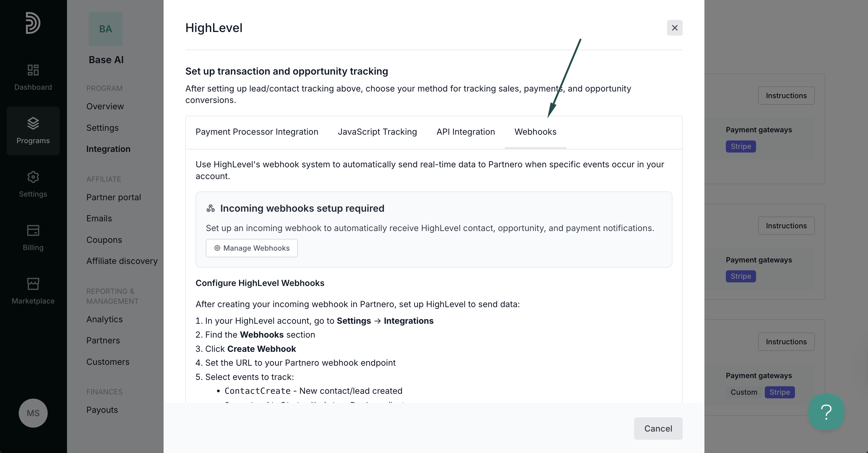Click the Create Webhook bold text

pos(261,349)
